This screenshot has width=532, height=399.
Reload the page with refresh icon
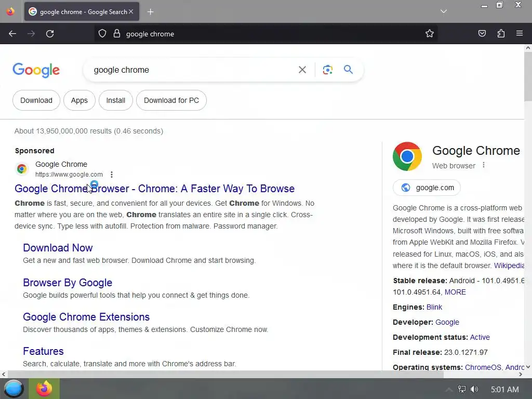pos(50,34)
